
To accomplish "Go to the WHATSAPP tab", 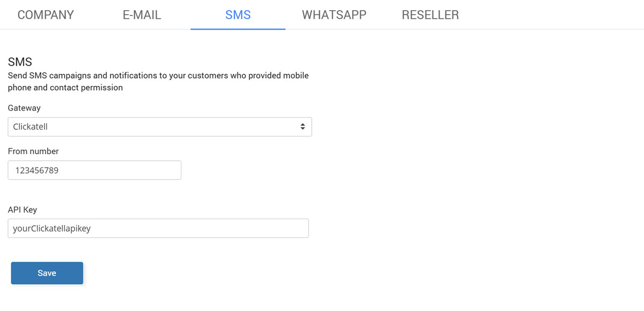I will 334,15.
